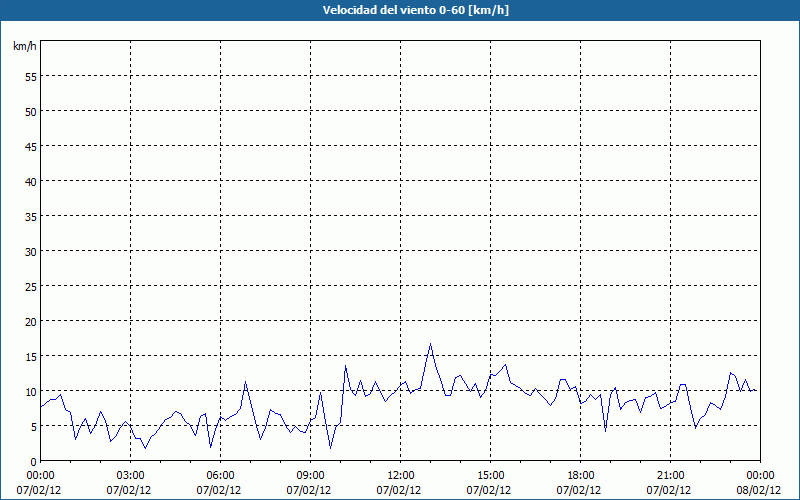Click the date 07/02/12 under 18:00
Viewport: 800px width, 500px height.
pyautogui.click(x=579, y=490)
